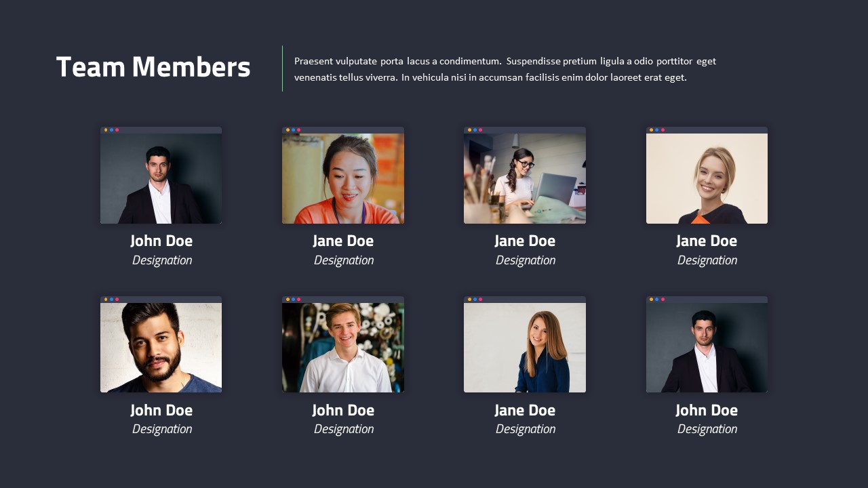Image resolution: width=868 pixels, height=488 pixels.
Task: Click the pink dot above the laptop woman photo
Action: [481, 129]
